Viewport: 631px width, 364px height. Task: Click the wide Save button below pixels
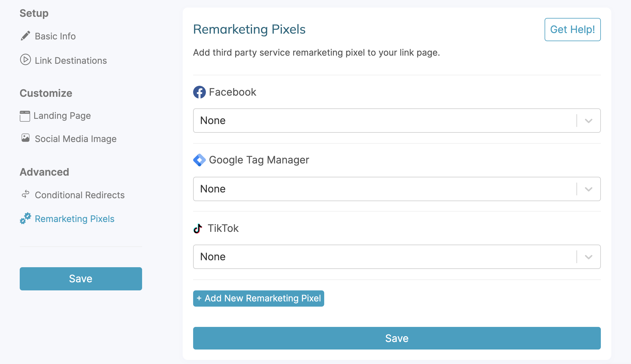coord(397,338)
